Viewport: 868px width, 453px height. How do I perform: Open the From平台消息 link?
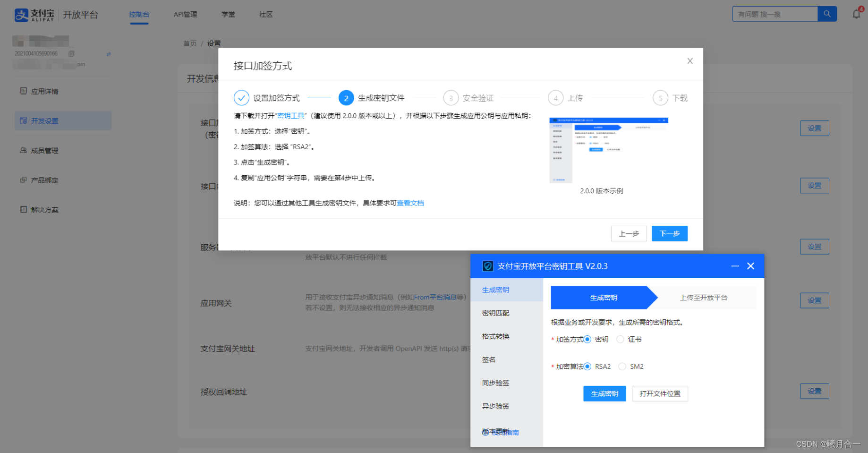tap(435, 297)
